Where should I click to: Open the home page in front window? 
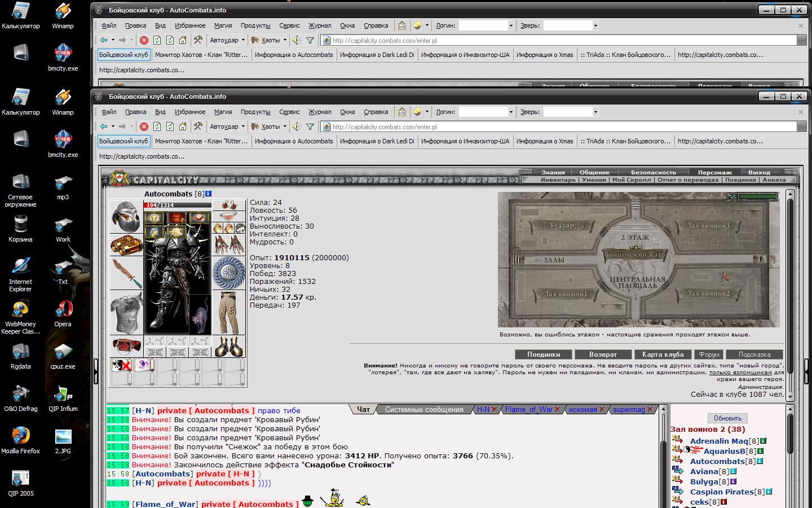(x=183, y=126)
